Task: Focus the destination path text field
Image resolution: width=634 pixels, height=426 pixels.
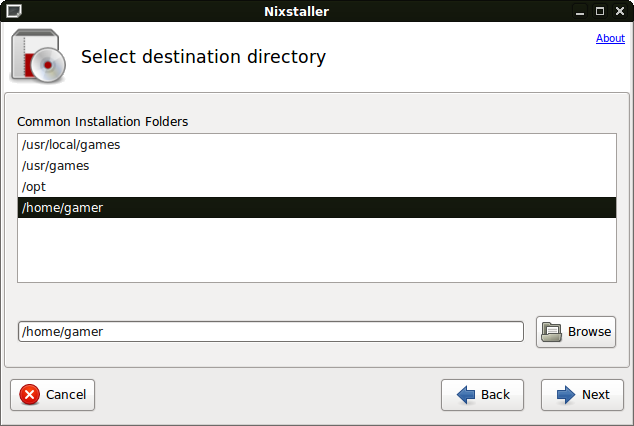Action: pos(270,331)
